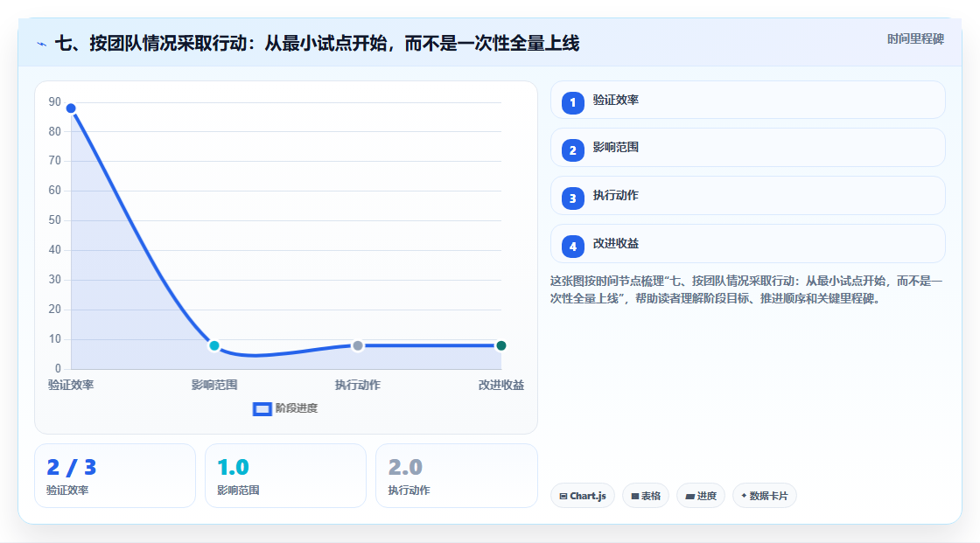Screen dimensions: 980x543
Task: Click the gray 执行动作 data point
Action: pos(358,345)
